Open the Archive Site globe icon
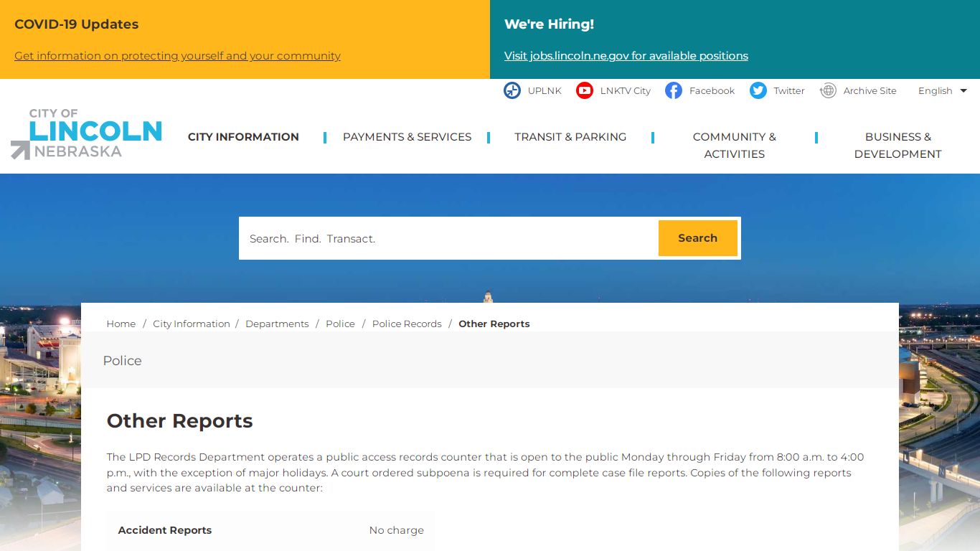This screenshot has width=980, height=551. click(x=828, y=90)
